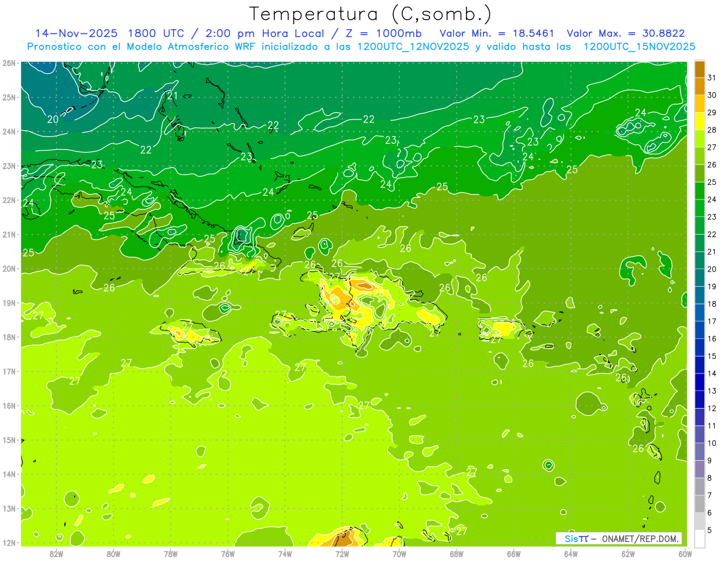Click the 14N latitude axis label
This screenshot has width=728, height=562.
[8, 473]
